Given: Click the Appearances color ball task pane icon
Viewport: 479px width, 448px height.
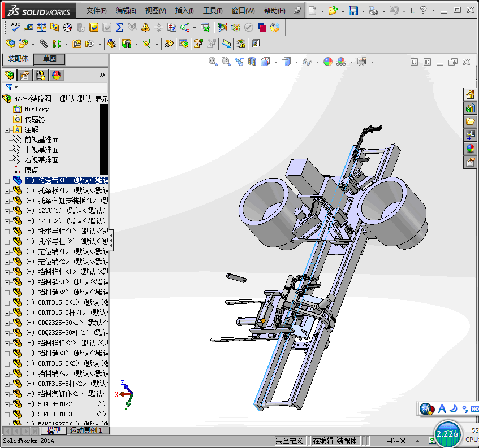Looking at the screenshot, I should [x=470, y=149].
